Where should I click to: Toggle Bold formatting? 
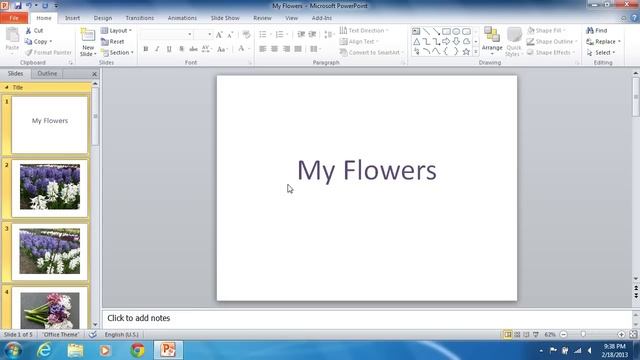pyautogui.click(x=146, y=49)
